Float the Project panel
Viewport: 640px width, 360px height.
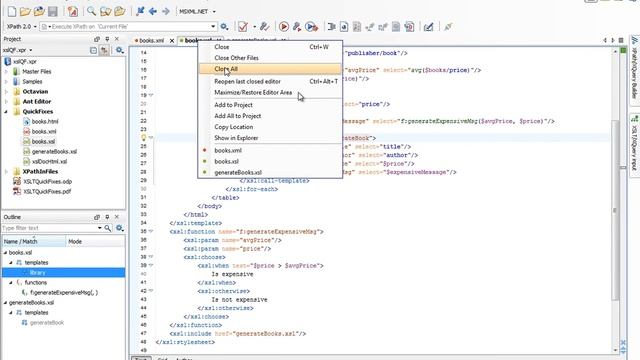97,39
